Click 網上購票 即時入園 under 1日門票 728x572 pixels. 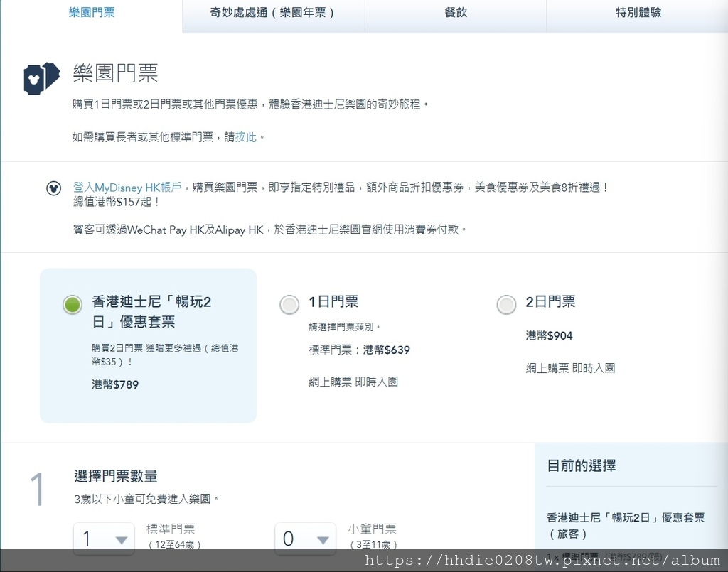(x=353, y=382)
